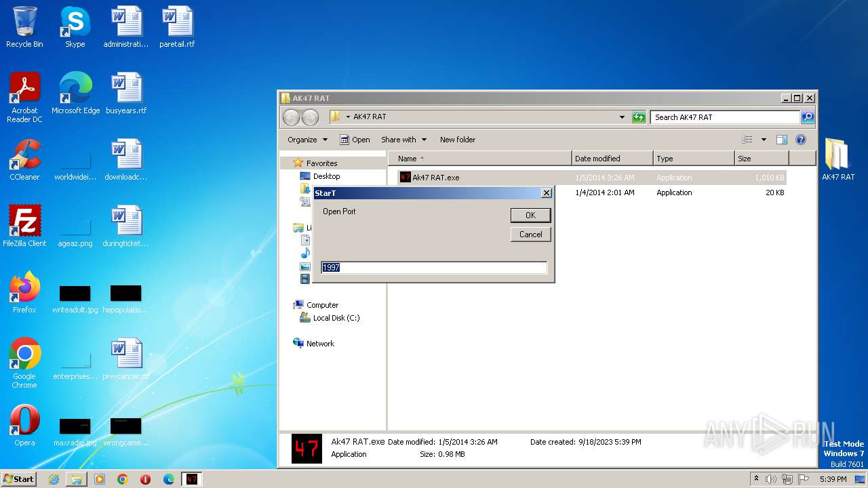The height and width of the screenshot is (488, 868).
Task: Click the Ak47 RAT.exe red 47 file icon
Action: pyautogui.click(x=405, y=178)
